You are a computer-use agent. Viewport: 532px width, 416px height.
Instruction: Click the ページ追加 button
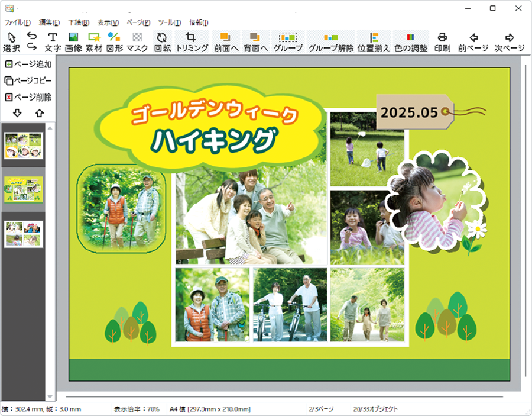[28, 64]
